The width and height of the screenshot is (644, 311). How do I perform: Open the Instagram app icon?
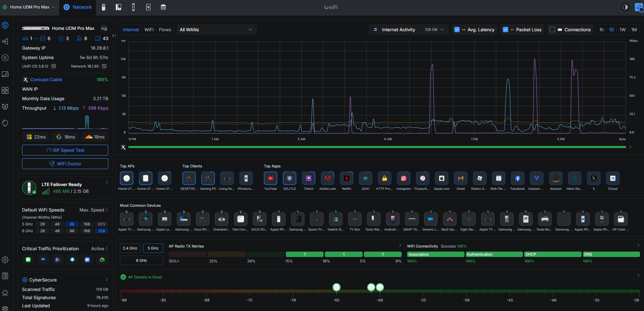pyautogui.click(x=404, y=179)
